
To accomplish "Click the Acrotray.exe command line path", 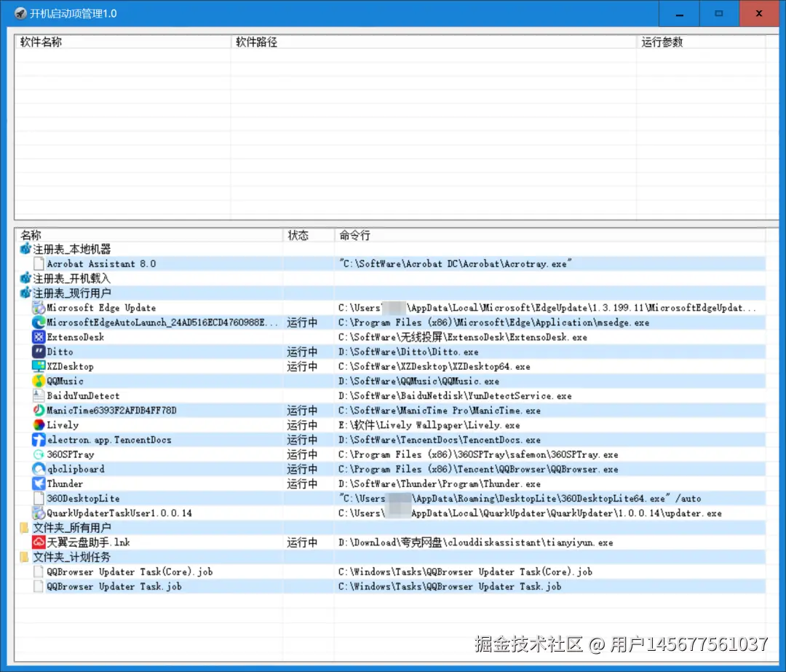I will tap(456, 264).
